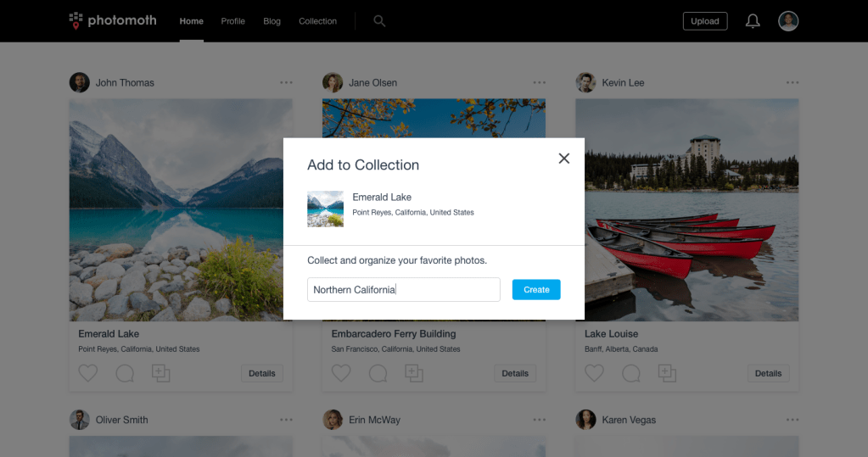
Task: Open the notifications bell
Action: [753, 21]
